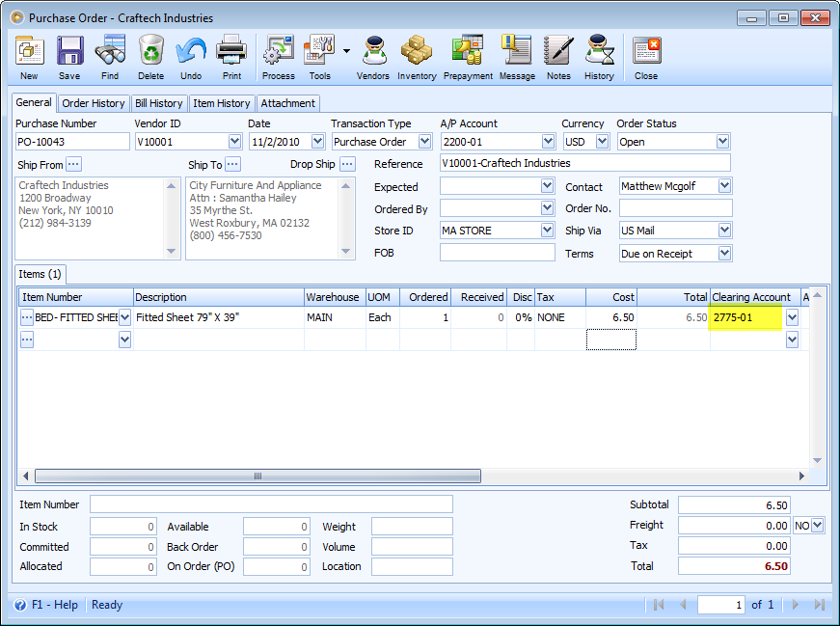Switch to the General tab

click(34, 102)
